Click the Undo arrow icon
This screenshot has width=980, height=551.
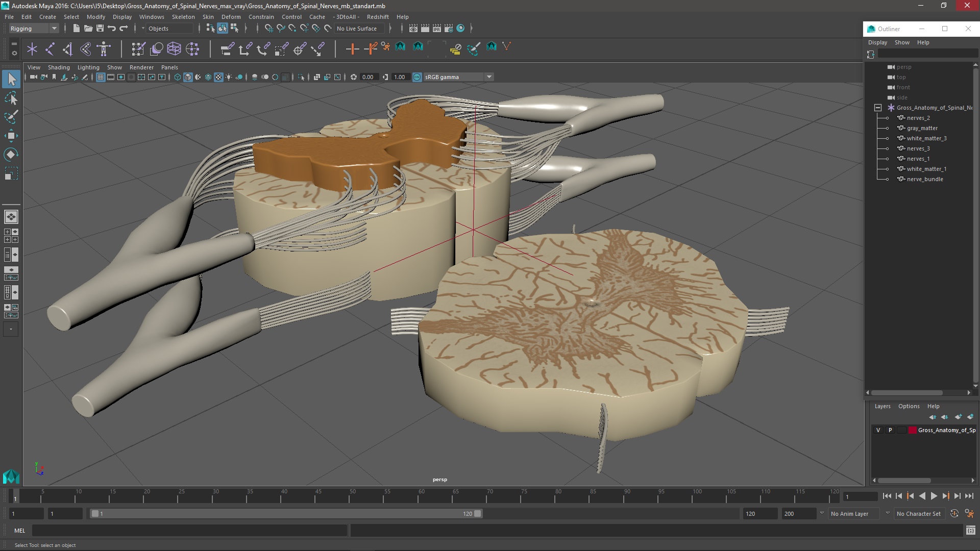click(x=112, y=29)
